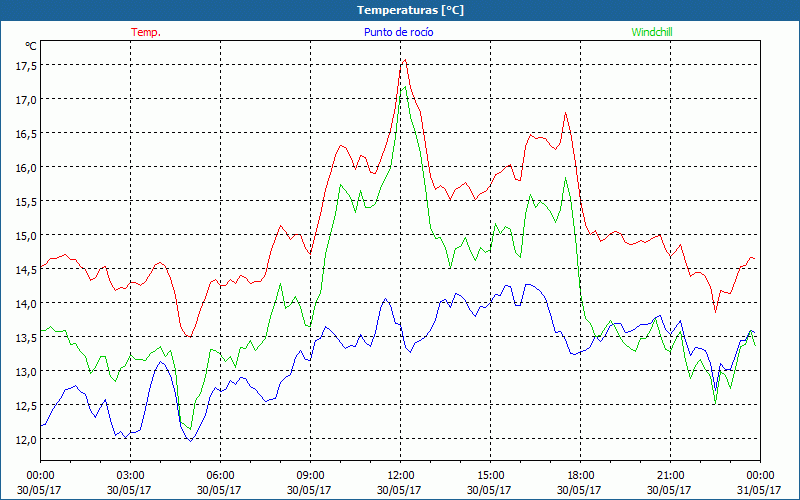Click the Temperaturas [°C] chart title
The image size is (800, 500).
pos(410,10)
